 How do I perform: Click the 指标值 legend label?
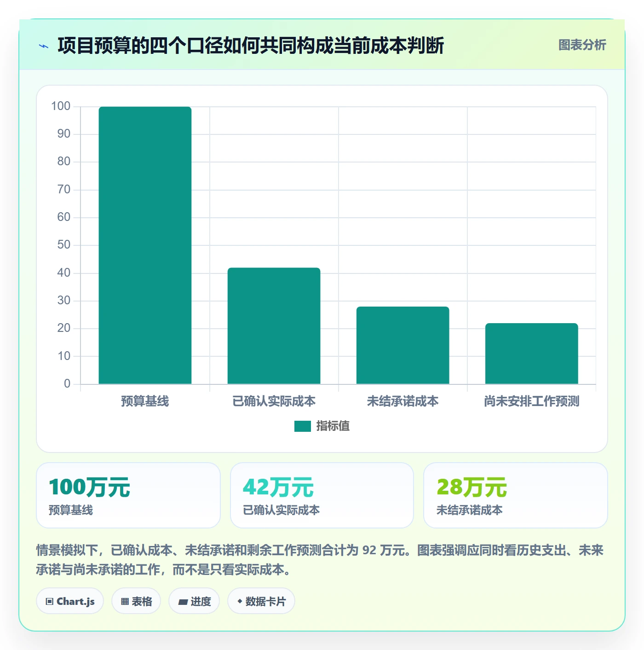[x=333, y=426]
